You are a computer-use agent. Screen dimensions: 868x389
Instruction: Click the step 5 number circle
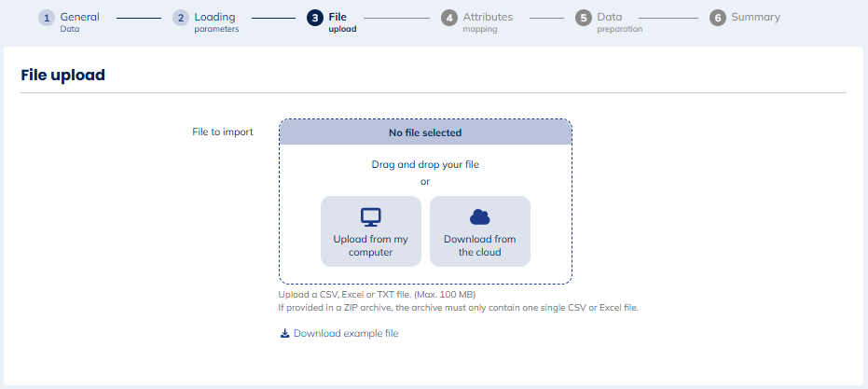584,19
